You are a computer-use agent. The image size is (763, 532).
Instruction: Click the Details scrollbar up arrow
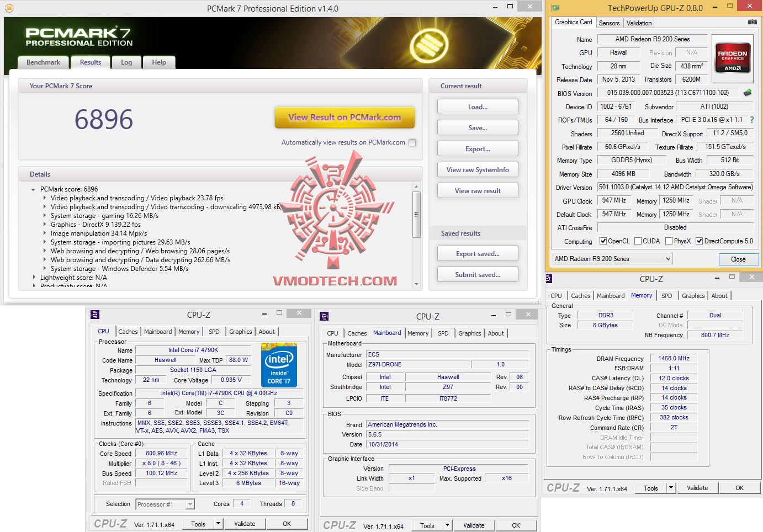(416, 187)
